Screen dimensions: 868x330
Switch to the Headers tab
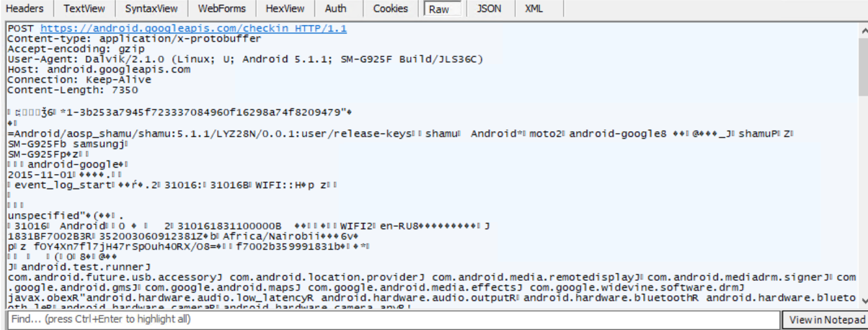coord(25,9)
